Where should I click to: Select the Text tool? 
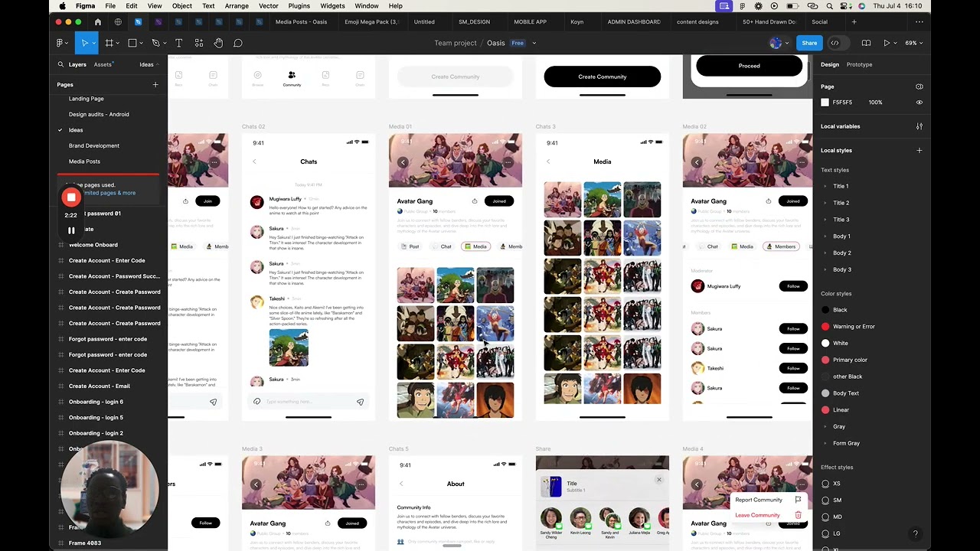click(178, 43)
